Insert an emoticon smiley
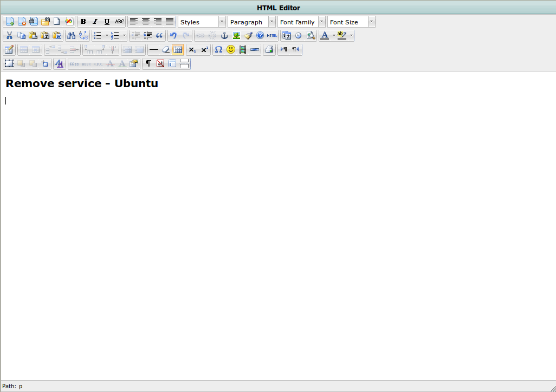Screen dimensions: 556x392 [230, 50]
